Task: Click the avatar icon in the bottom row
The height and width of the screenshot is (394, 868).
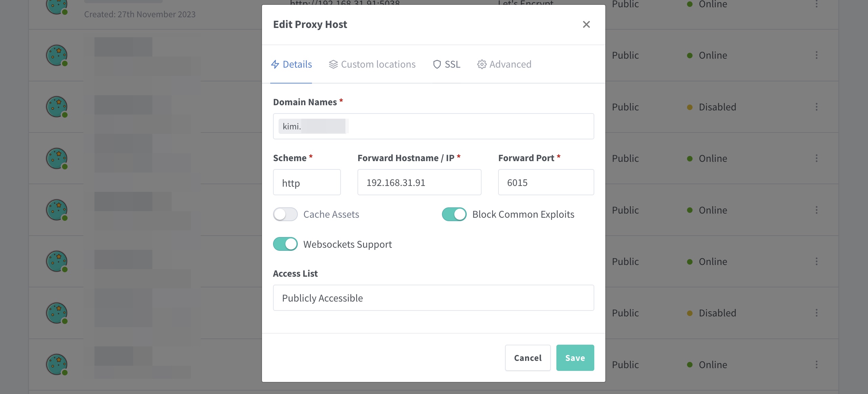Action: coord(57,364)
